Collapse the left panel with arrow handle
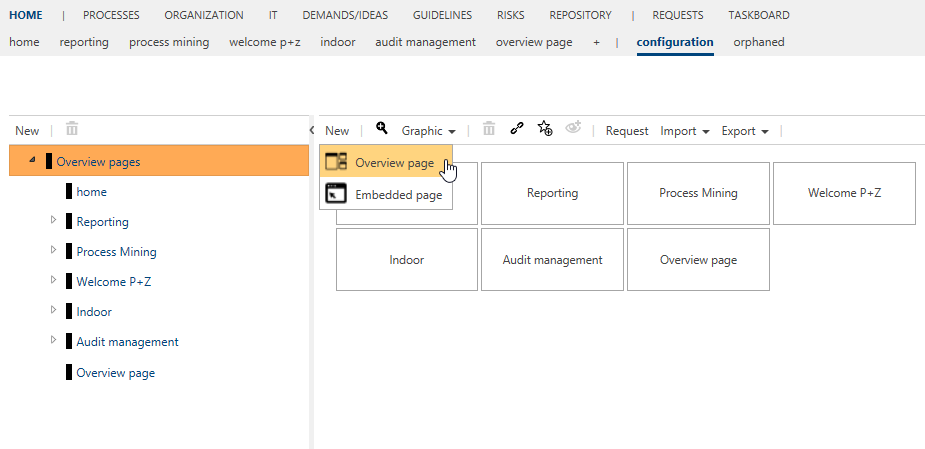 tap(311, 130)
